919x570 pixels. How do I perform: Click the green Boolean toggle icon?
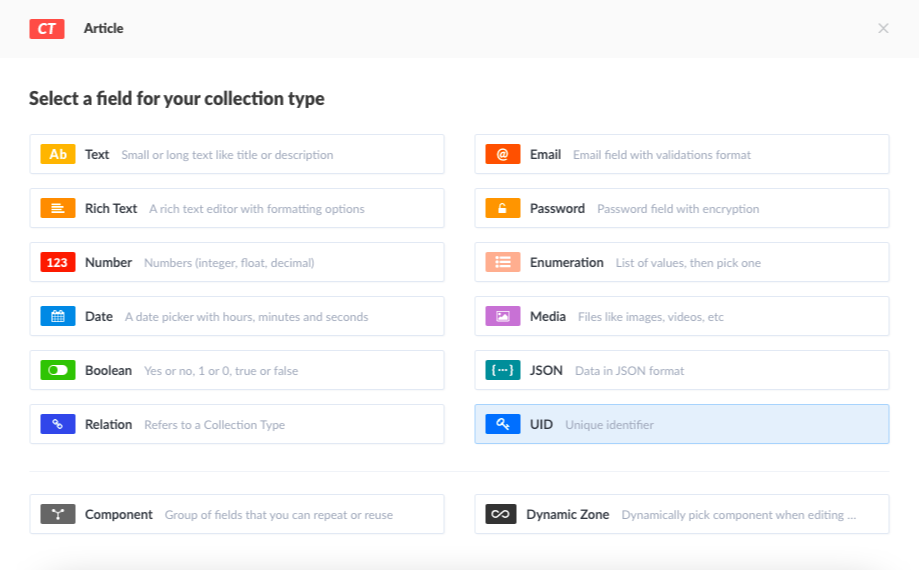[x=58, y=370]
